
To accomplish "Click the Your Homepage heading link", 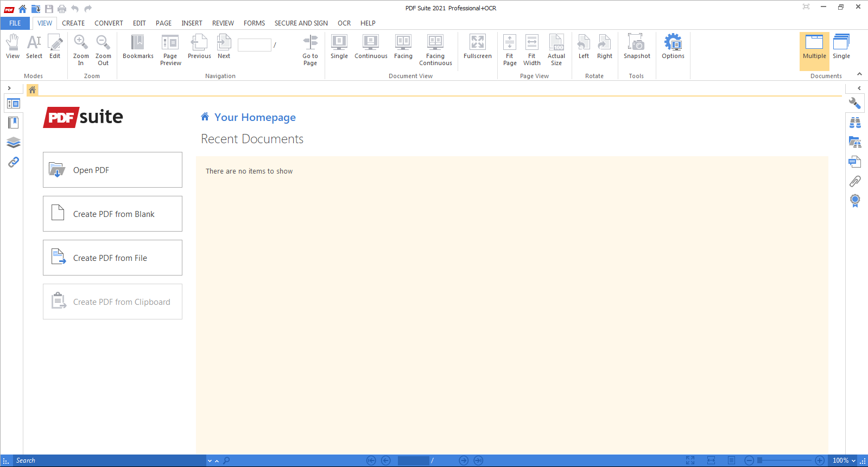I will pos(255,117).
